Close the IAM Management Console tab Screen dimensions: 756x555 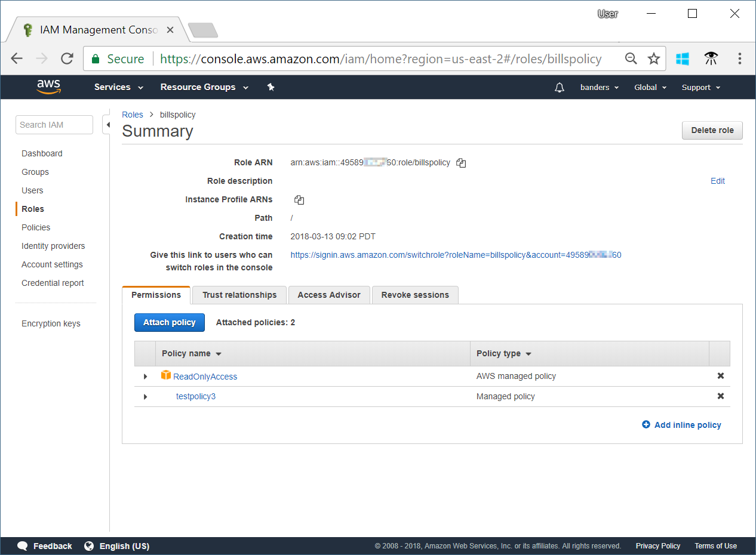coord(170,29)
